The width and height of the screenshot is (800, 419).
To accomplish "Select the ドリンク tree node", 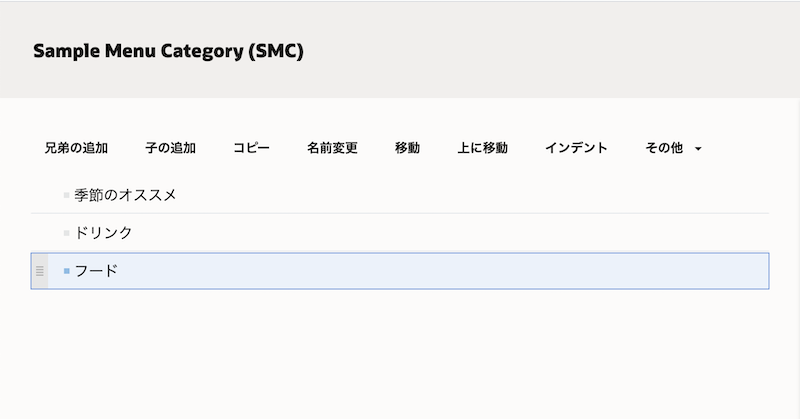I will pos(103,233).
